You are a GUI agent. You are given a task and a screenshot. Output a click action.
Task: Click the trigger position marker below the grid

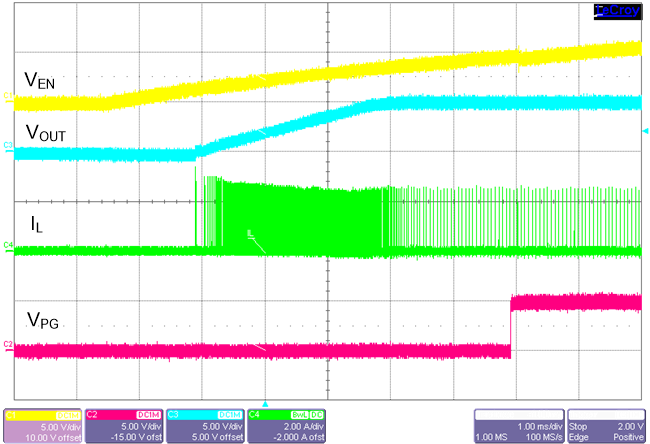click(265, 402)
